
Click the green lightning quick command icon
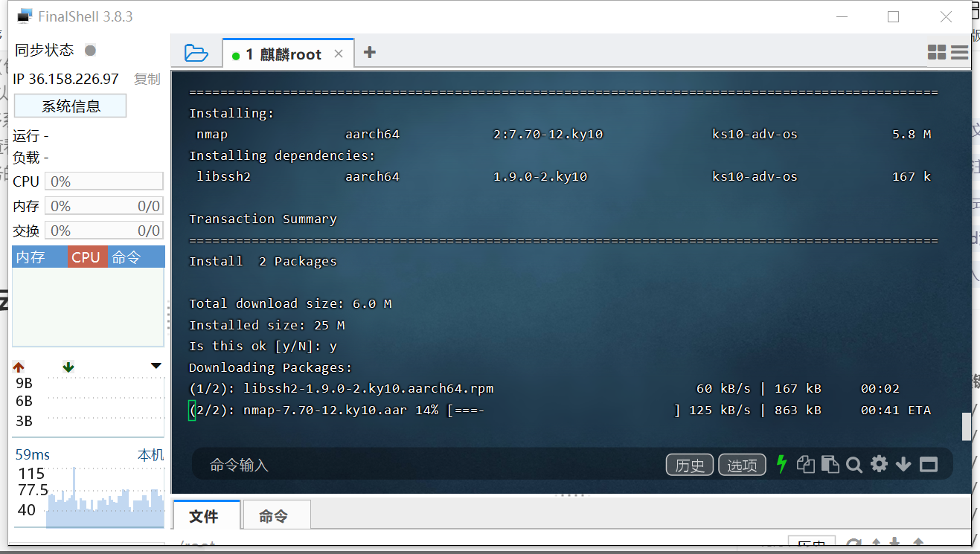point(781,464)
